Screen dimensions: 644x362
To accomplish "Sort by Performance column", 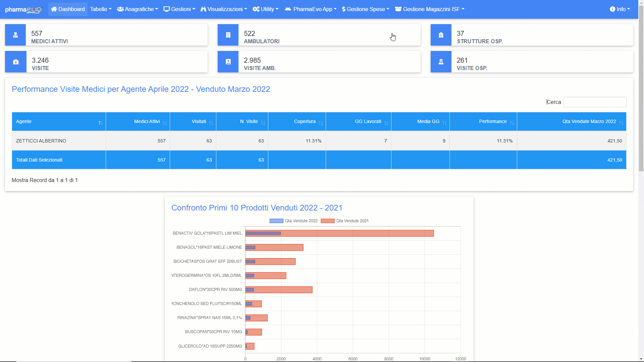I will [492, 121].
